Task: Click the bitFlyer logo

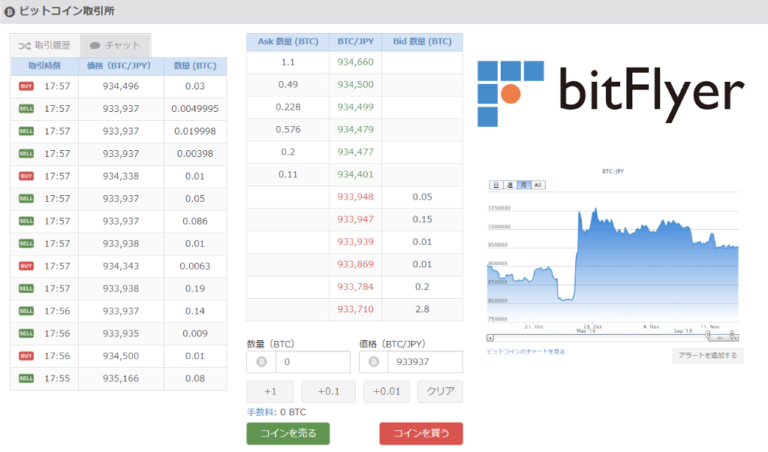Action: [611, 94]
